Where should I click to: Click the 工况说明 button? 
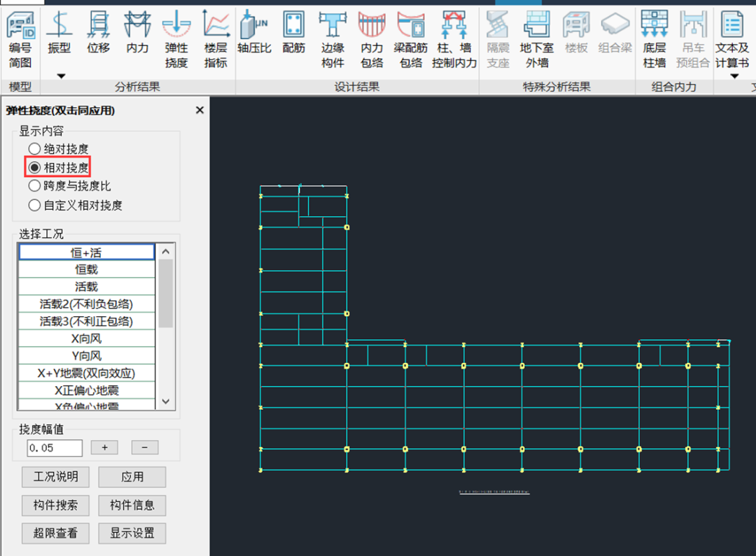[55, 477]
